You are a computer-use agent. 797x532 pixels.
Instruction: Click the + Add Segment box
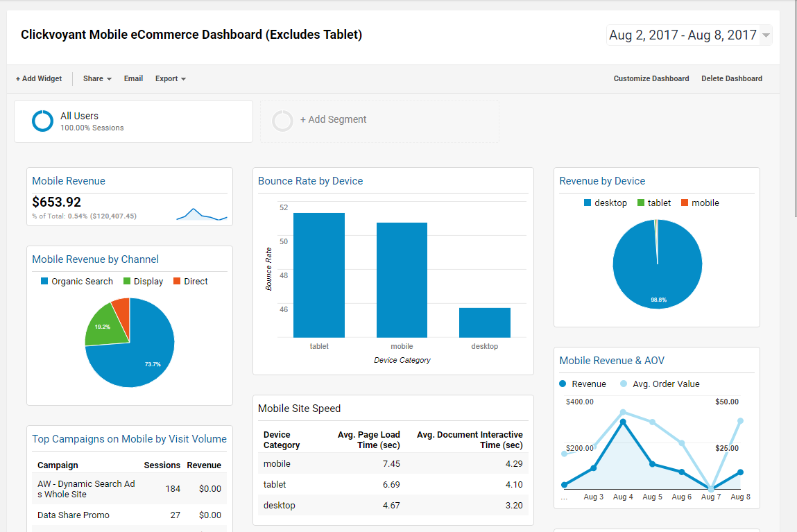(x=379, y=121)
